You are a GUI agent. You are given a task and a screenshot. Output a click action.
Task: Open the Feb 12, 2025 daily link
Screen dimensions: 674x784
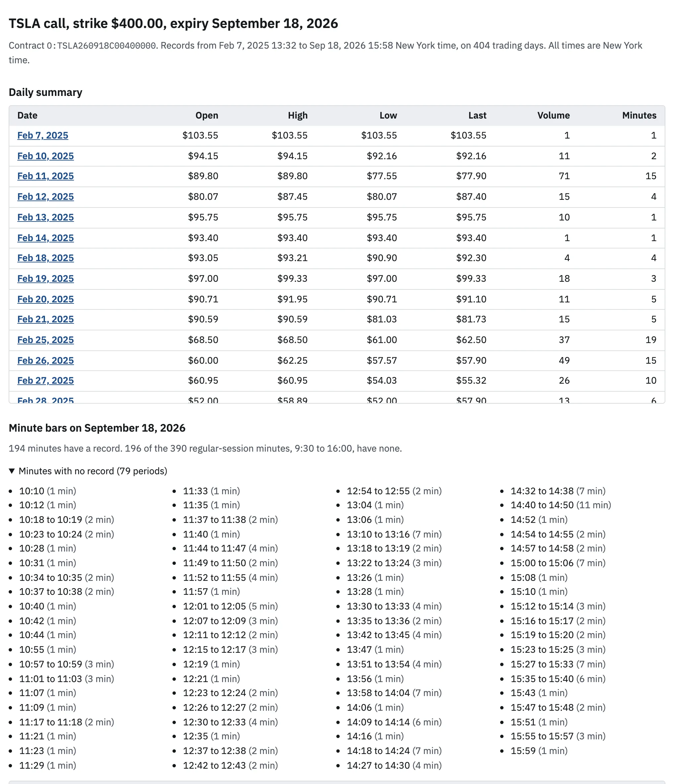45,197
